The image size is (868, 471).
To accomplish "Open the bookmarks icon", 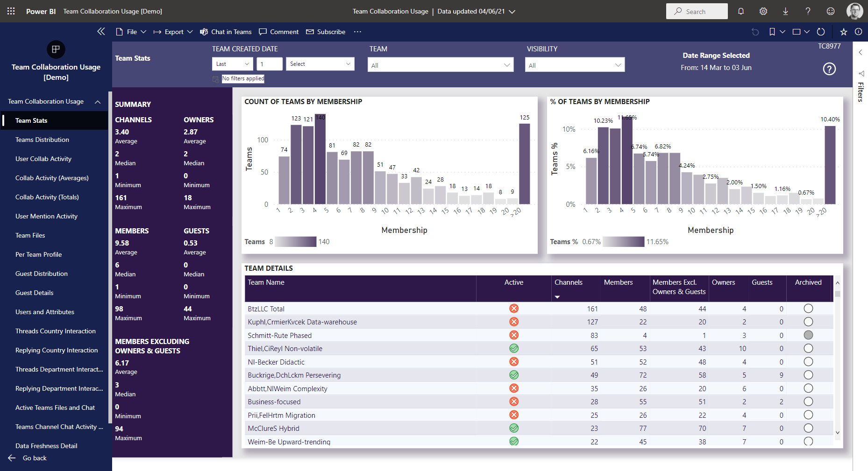I will tap(772, 32).
